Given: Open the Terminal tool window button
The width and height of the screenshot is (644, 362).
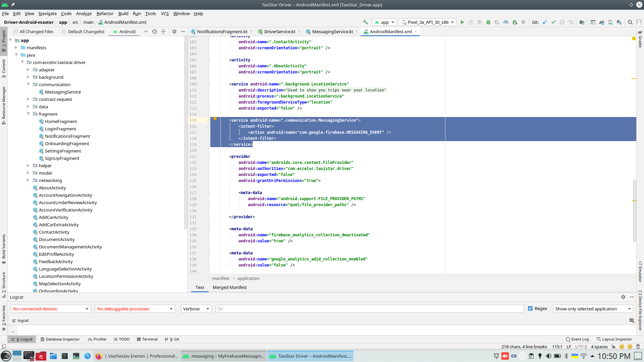Looking at the screenshot, I should coord(147,339).
